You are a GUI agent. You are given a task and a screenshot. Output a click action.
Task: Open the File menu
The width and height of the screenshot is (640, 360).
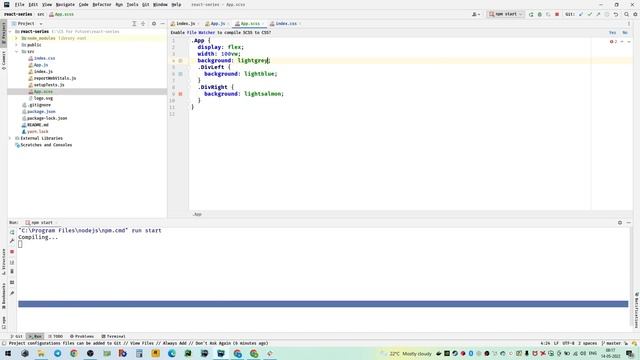tap(20, 4)
